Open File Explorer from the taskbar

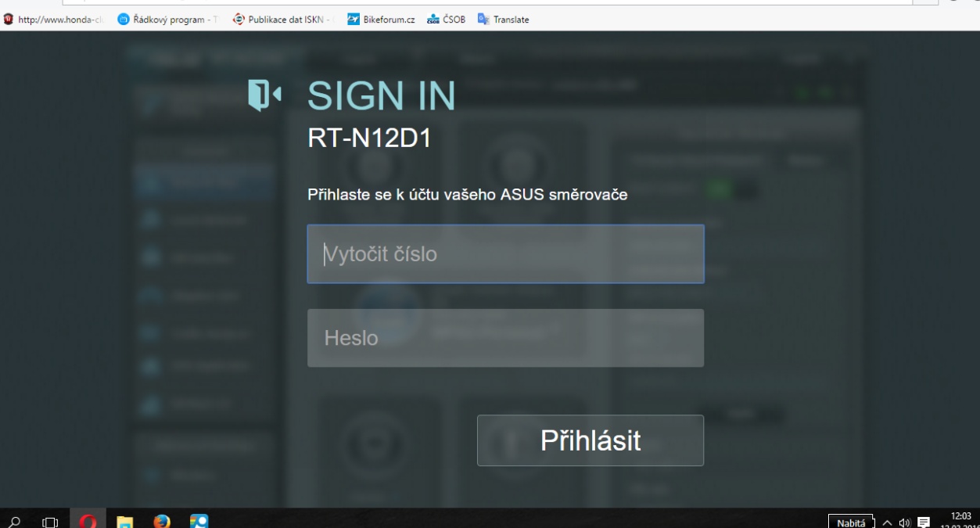(125, 522)
